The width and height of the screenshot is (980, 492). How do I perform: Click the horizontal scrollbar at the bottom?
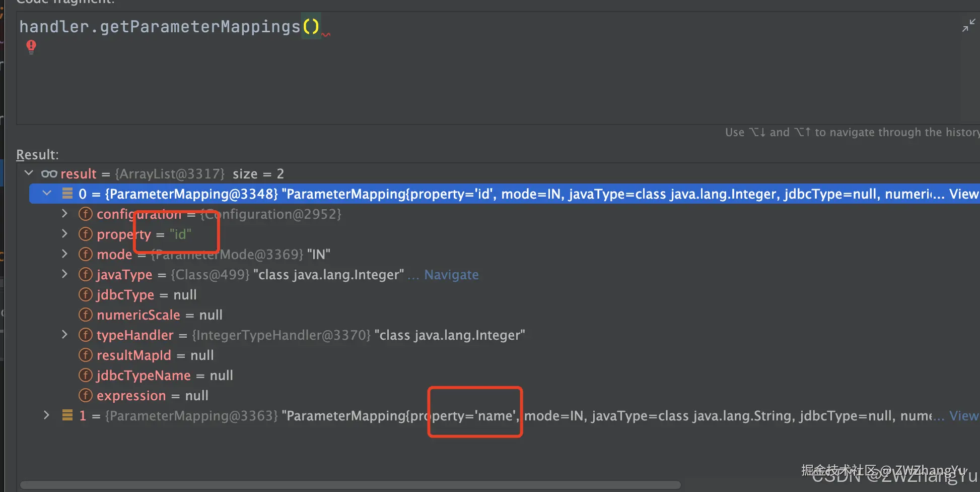pyautogui.click(x=351, y=485)
